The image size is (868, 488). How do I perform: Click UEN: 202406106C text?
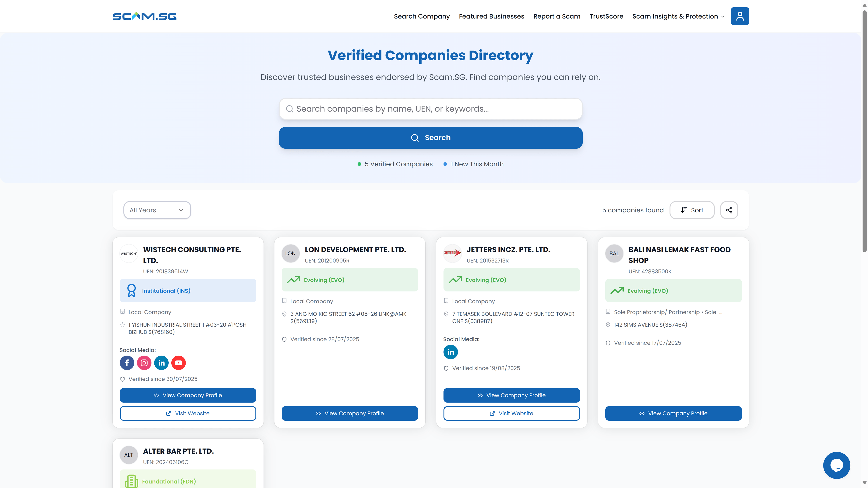point(165,462)
